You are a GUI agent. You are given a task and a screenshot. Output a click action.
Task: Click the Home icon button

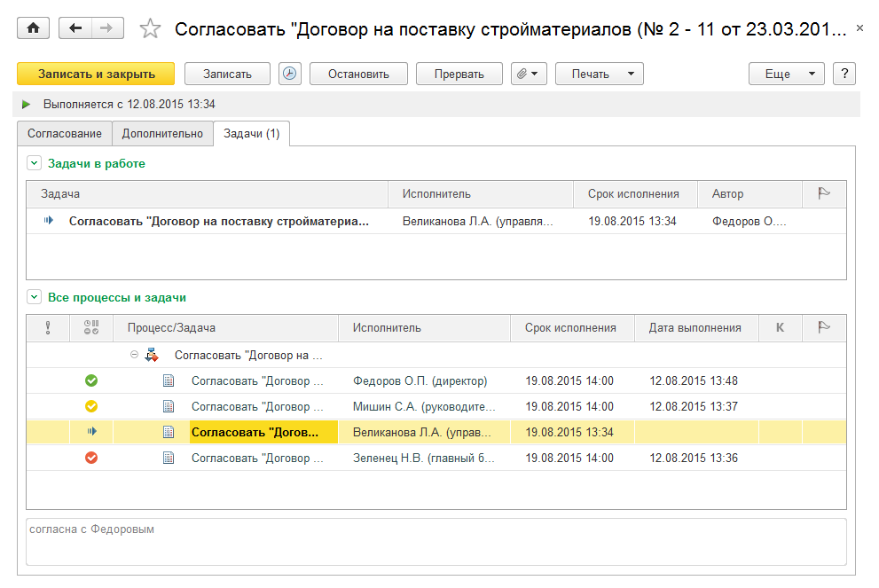[x=34, y=28]
